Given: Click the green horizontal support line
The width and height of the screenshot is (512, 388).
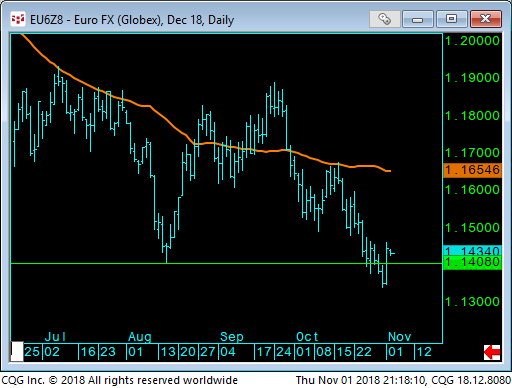Looking at the screenshot, I should pos(227,264).
